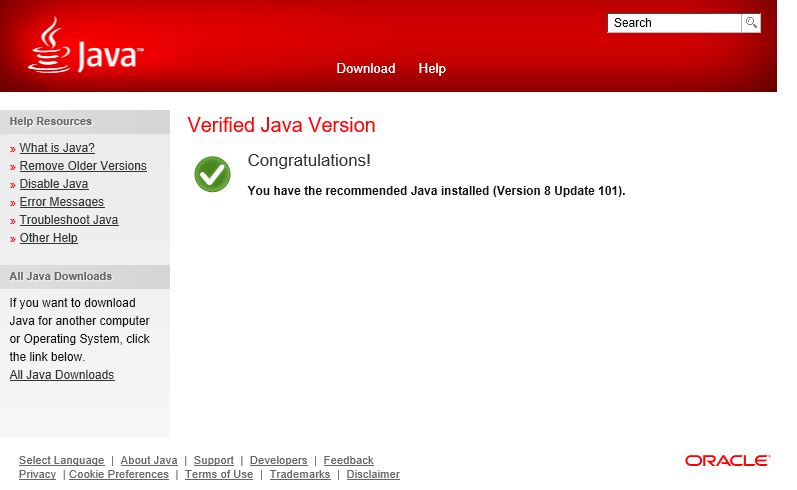Open Remove Older Versions link
Image resolution: width=797 pixels, height=490 pixels.
coord(83,166)
